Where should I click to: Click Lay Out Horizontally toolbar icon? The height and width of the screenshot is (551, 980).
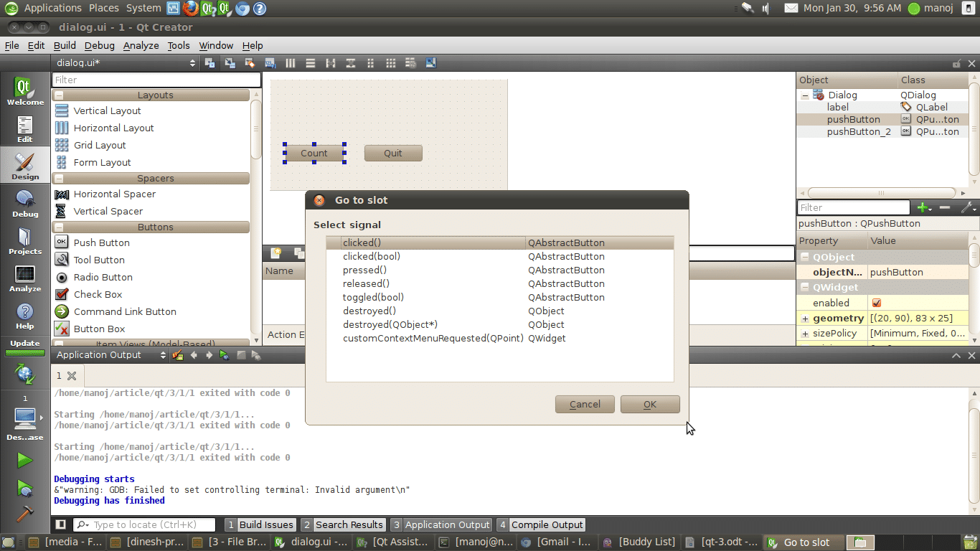[x=291, y=63]
